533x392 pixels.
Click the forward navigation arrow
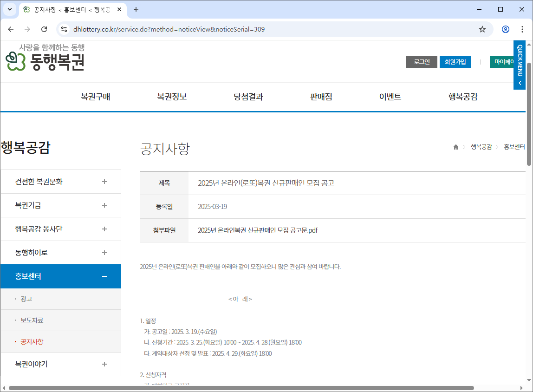pos(27,29)
